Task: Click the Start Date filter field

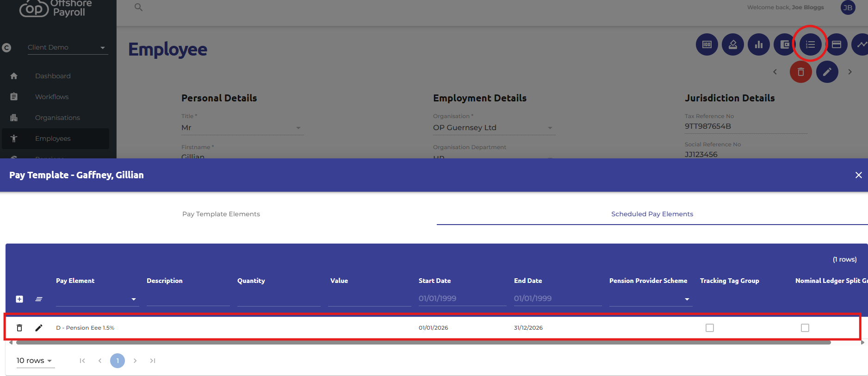Action: click(x=462, y=299)
